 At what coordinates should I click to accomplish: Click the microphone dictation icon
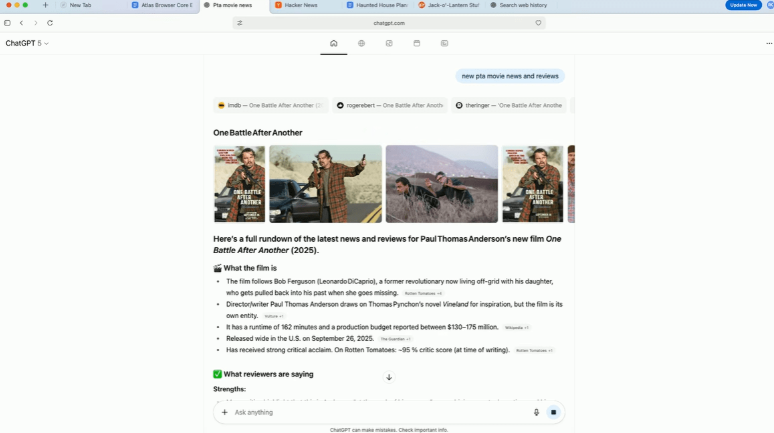click(x=536, y=412)
